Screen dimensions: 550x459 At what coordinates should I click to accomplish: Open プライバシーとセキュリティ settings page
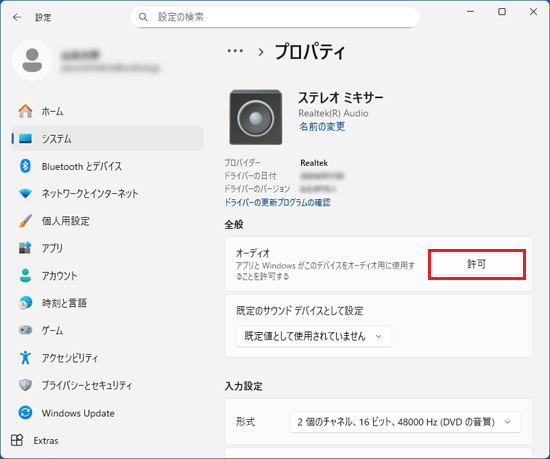pos(108,385)
